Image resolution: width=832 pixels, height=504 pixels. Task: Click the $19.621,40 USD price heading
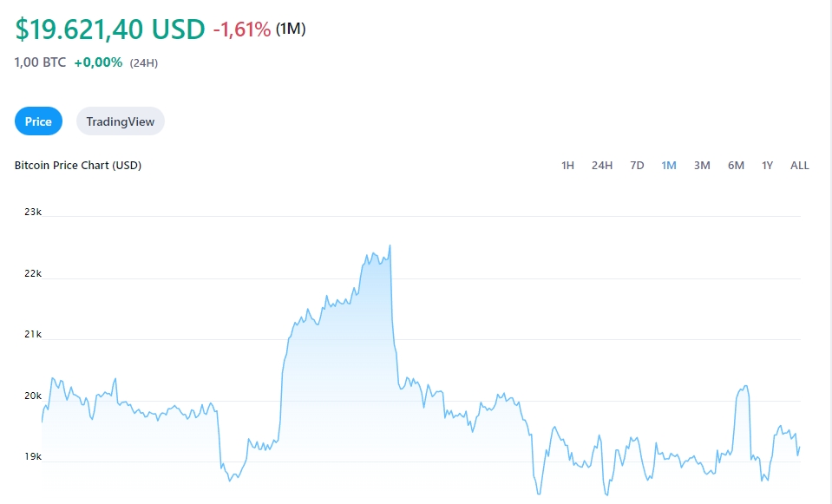click(x=110, y=29)
